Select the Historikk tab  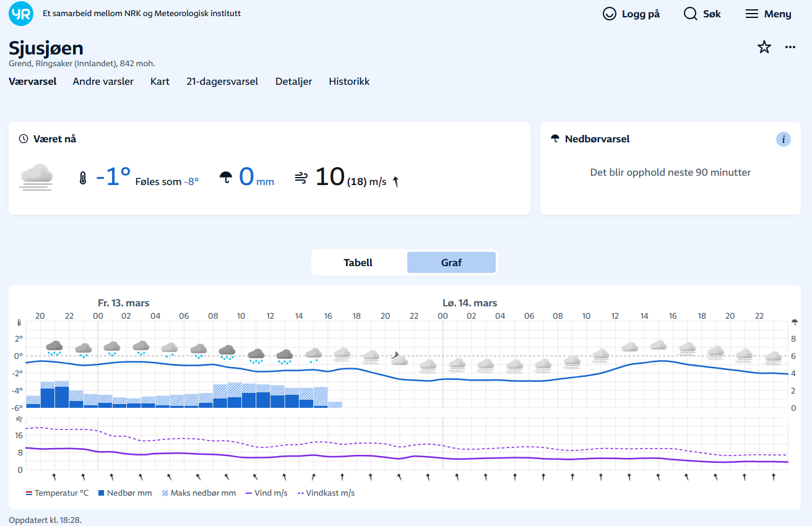(x=349, y=81)
